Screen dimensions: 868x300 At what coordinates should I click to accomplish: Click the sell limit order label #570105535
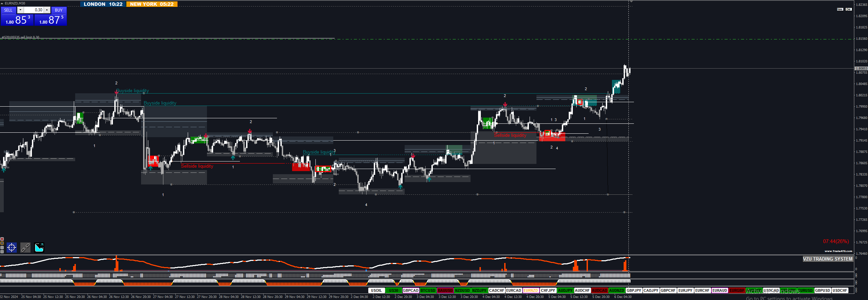(21, 37)
